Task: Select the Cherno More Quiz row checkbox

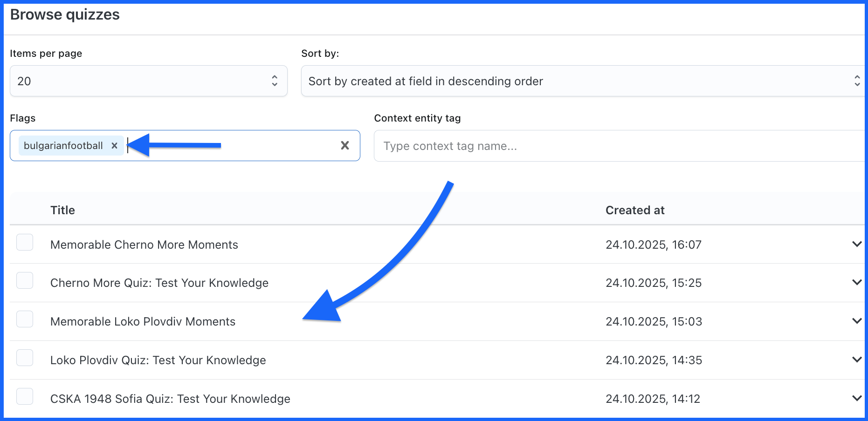Action: [x=25, y=281]
